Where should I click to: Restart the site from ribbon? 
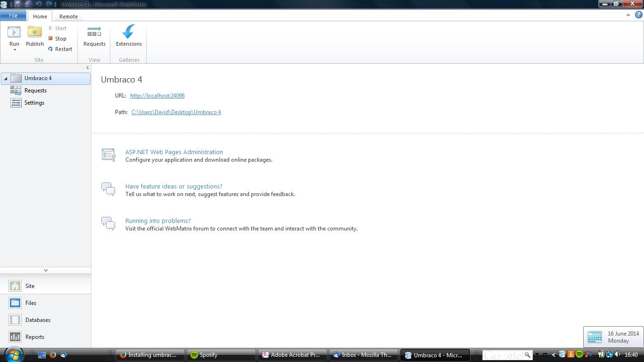coord(60,49)
